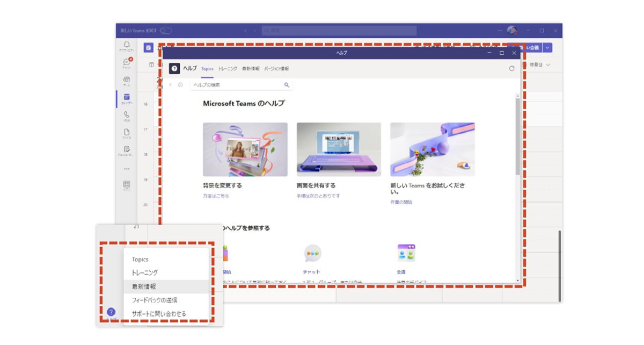Open the 会議 help category link
The height and width of the screenshot is (345, 644).
pyautogui.click(x=401, y=272)
